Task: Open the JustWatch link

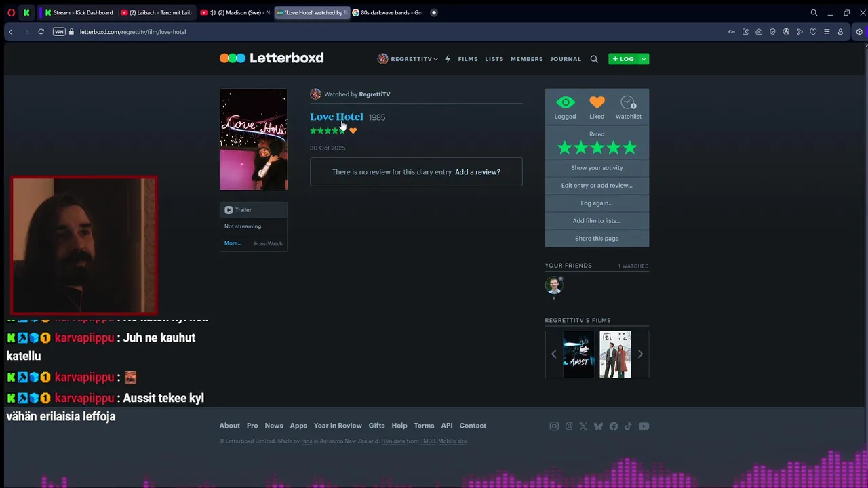Action: 269,243
